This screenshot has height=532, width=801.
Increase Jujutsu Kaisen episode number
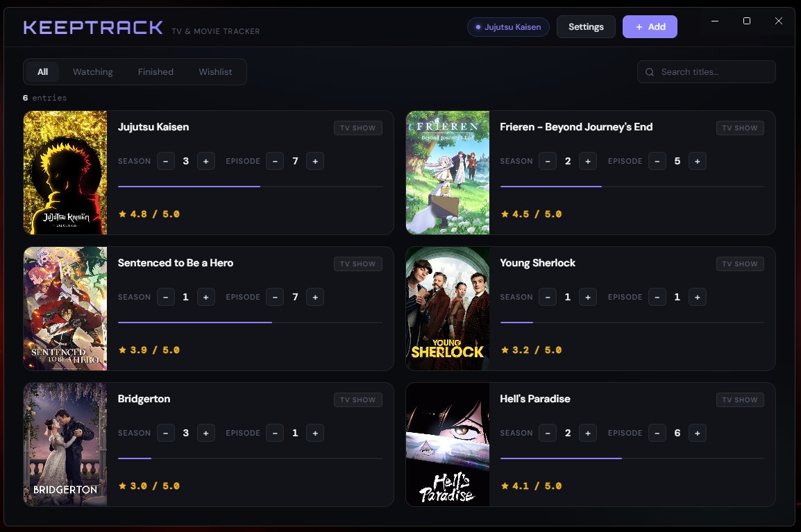tap(315, 162)
